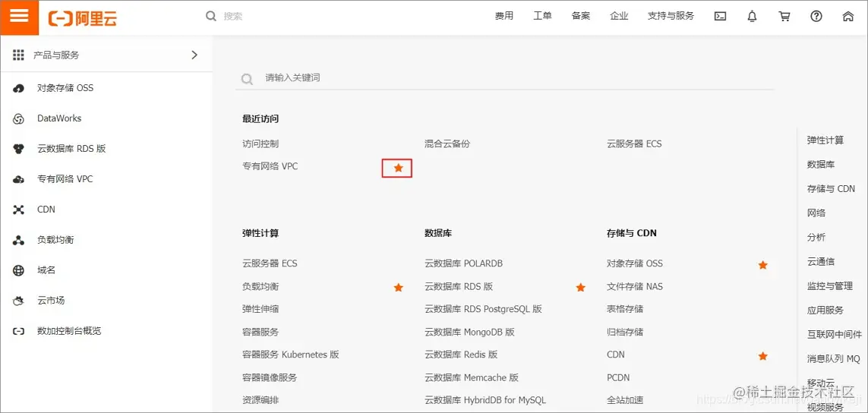This screenshot has width=868, height=413.
Task: Open 容器镜像服务 link
Action: (x=270, y=377)
